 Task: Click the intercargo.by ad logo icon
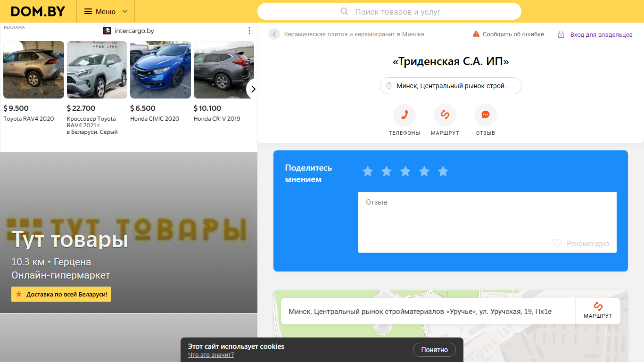click(x=107, y=31)
